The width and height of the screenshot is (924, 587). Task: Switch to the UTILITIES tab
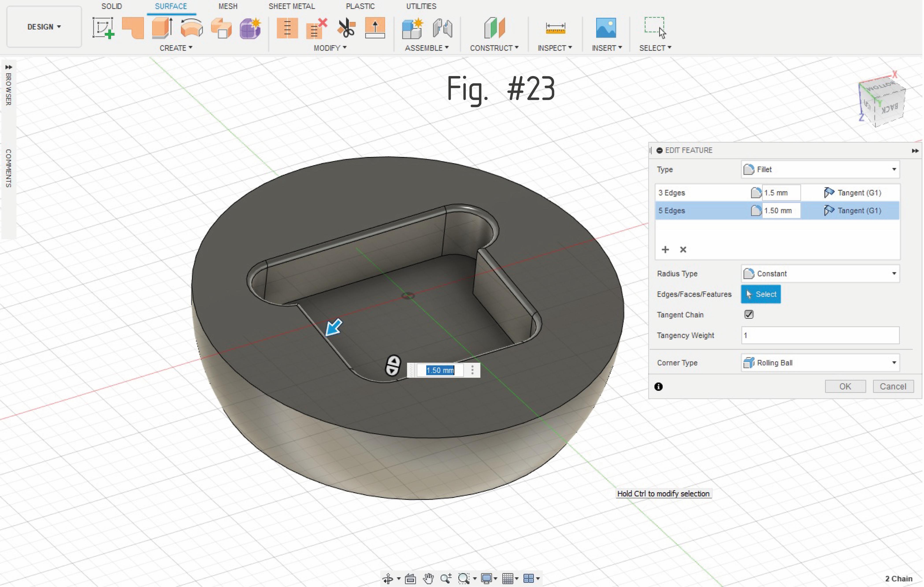(x=421, y=6)
